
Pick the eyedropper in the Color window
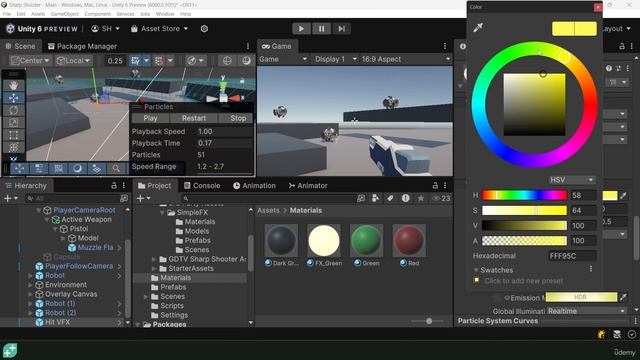[x=478, y=27]
